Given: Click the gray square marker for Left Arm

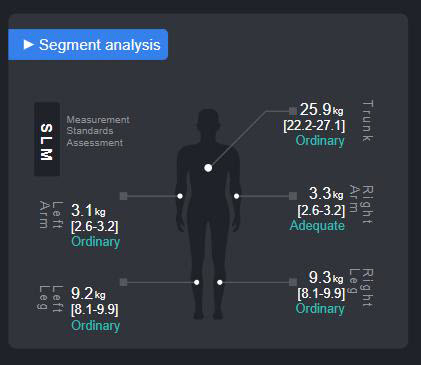Looking at the screenshot, I should point(123,196).
